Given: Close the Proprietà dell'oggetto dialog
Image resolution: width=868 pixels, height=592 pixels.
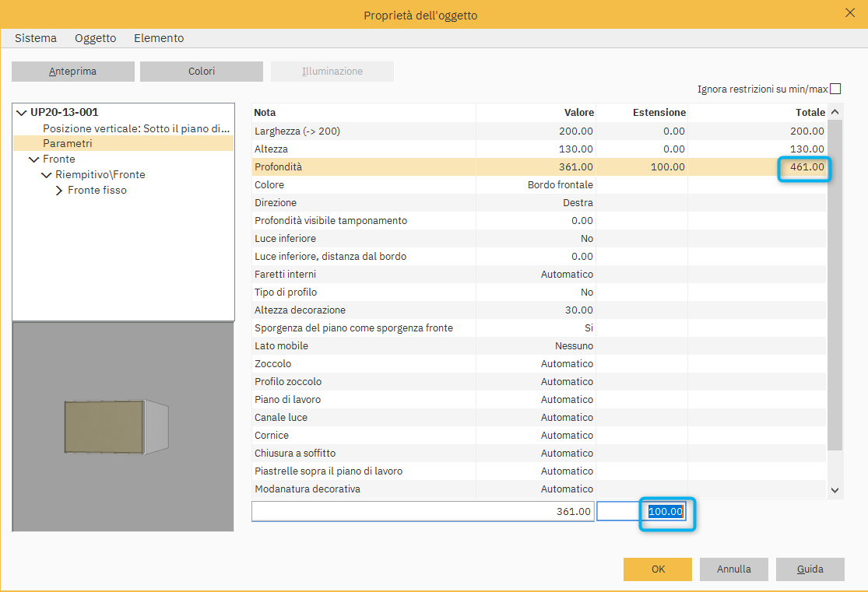Looking at the screenshot, I should 849,12.
